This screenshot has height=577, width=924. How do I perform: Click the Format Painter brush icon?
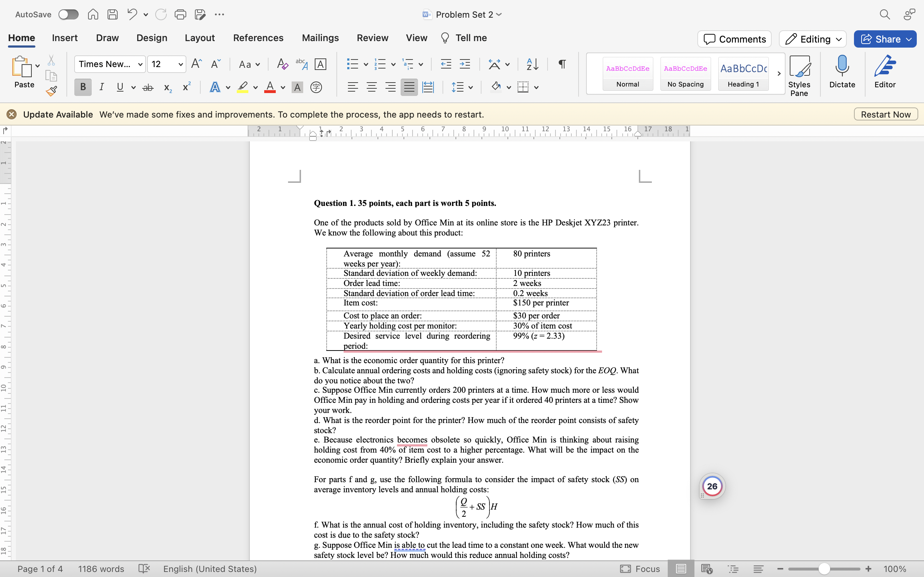[x=51, y=91]
